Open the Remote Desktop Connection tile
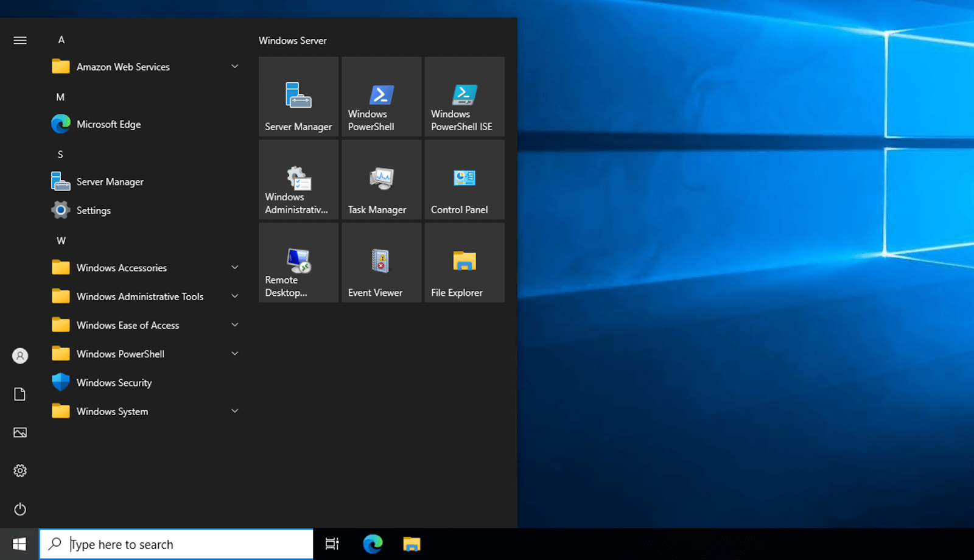974x560 pixels. click(x=298, y=262)
